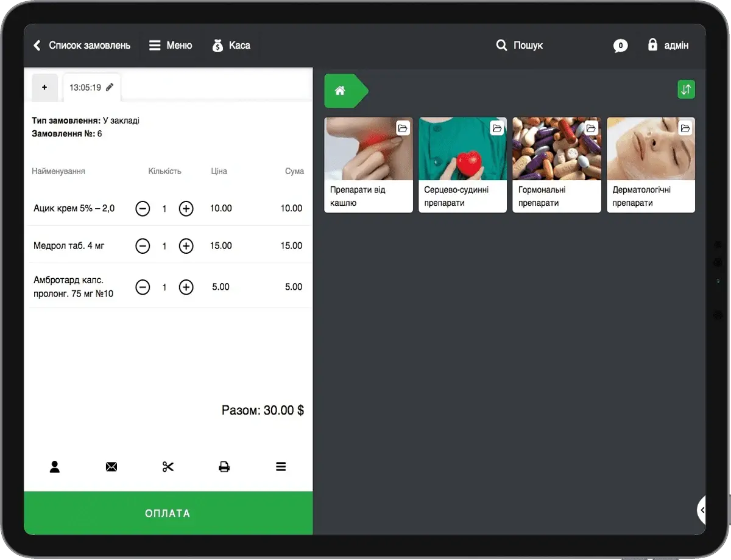This screenshot has height=560, width=731.
Task: Edit order tab with pencil icon
Action: [92, 88]
